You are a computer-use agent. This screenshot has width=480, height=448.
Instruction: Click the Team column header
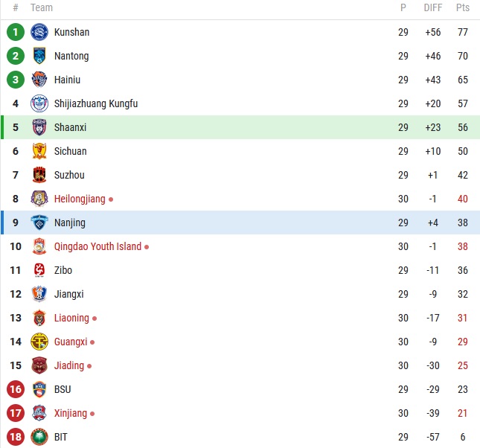coord(42,7)
